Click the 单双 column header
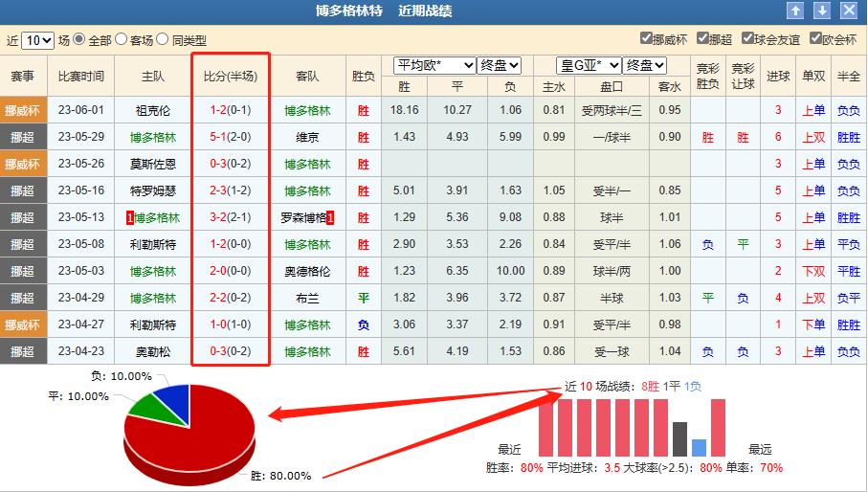Viewport: 868px width, 492px height. tap(813, 76)
